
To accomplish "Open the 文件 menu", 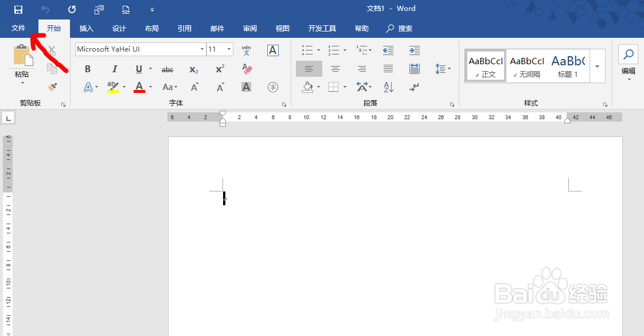I will (x=18, y=28).
